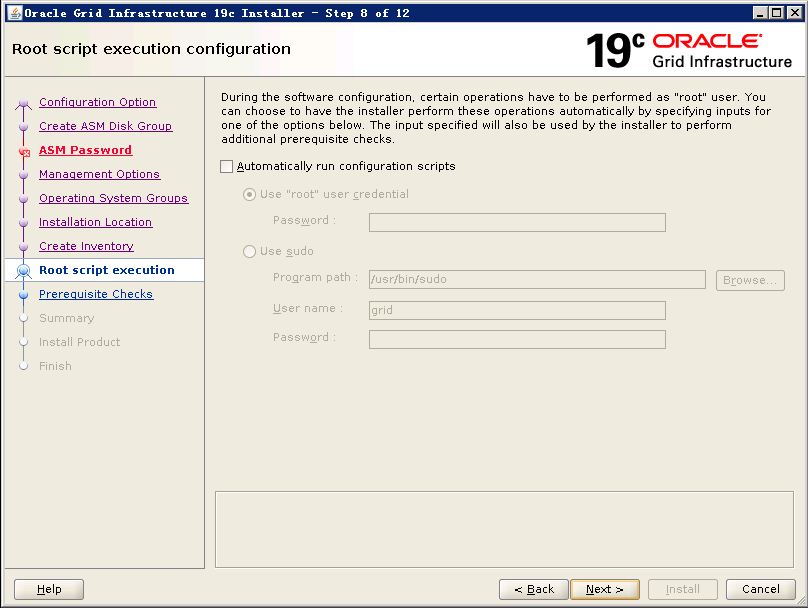This screenshot has width=808, height=608.
Task: Click the Program path label
Action: (x=315, y=278)
